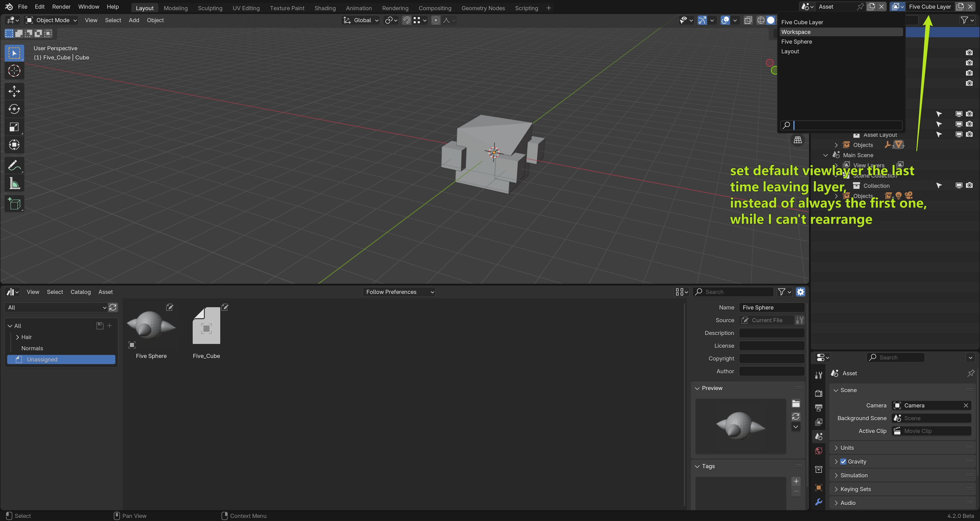Refresh the asset library list
This screenshot has width=980, height=521.
[113, 307]
